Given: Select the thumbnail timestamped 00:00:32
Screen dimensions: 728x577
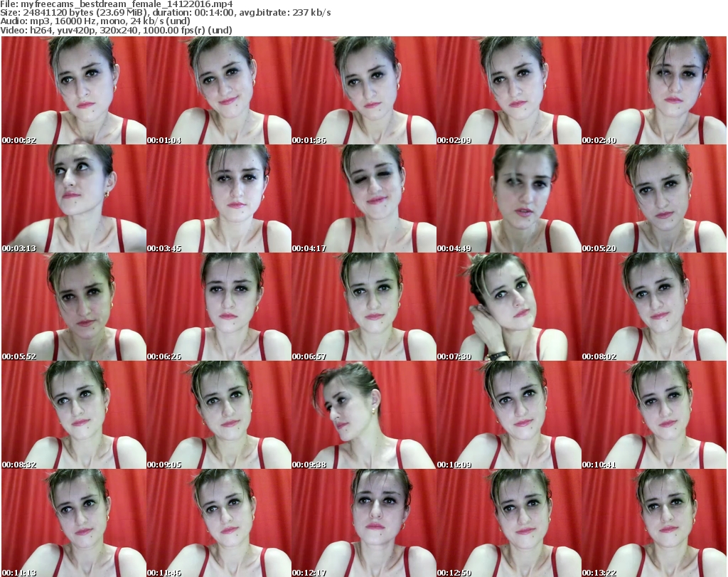Looking at the screenshot, I should pos(74,90).
